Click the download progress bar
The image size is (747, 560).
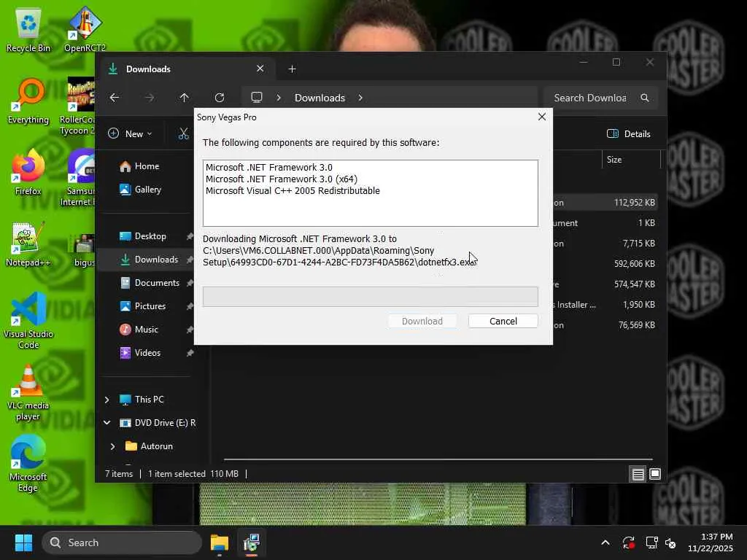(x=370, y=296)
